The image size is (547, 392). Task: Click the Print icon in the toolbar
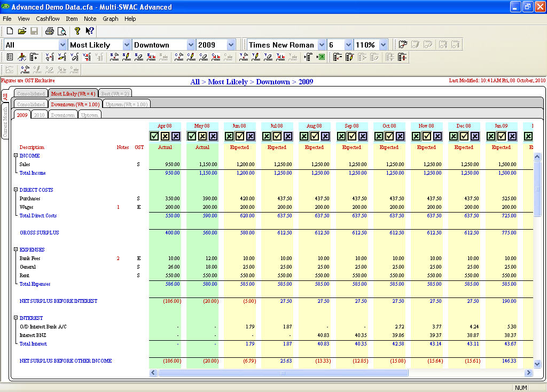50,31
